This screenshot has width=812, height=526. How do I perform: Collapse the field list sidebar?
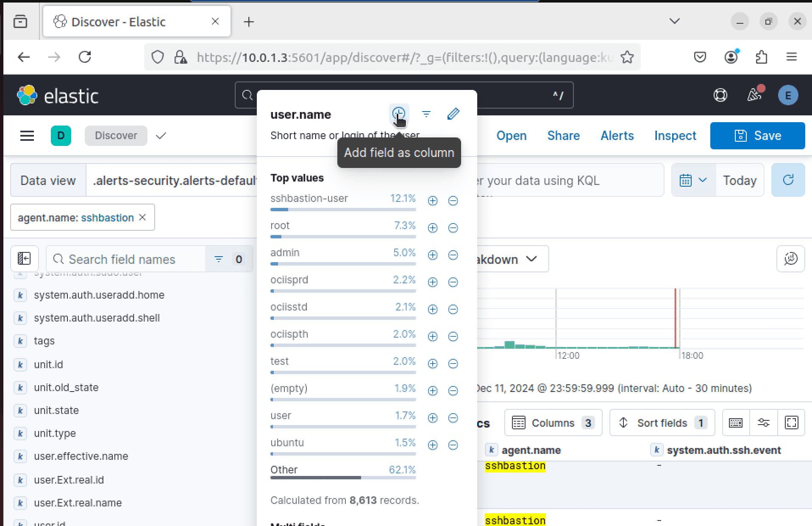point(24,259)
